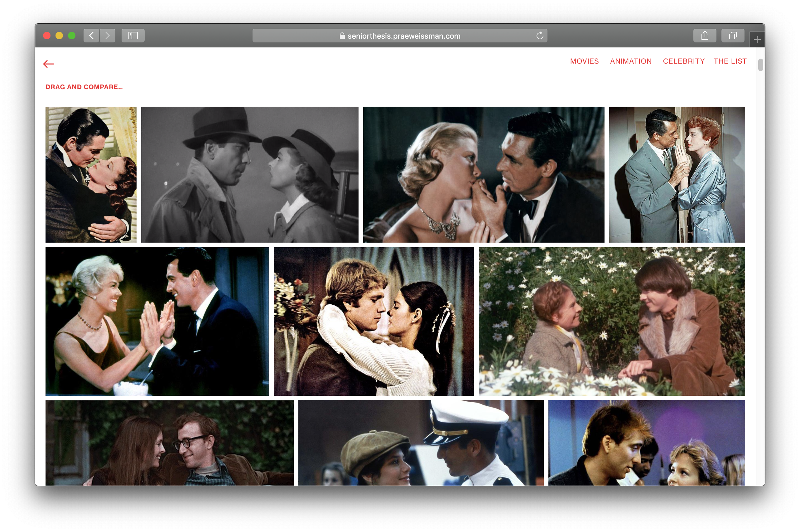The height and width of the screenshot is (532, 800).
Task: Select the black-and-white trench coat couple still
Action: tap(250, 175)
